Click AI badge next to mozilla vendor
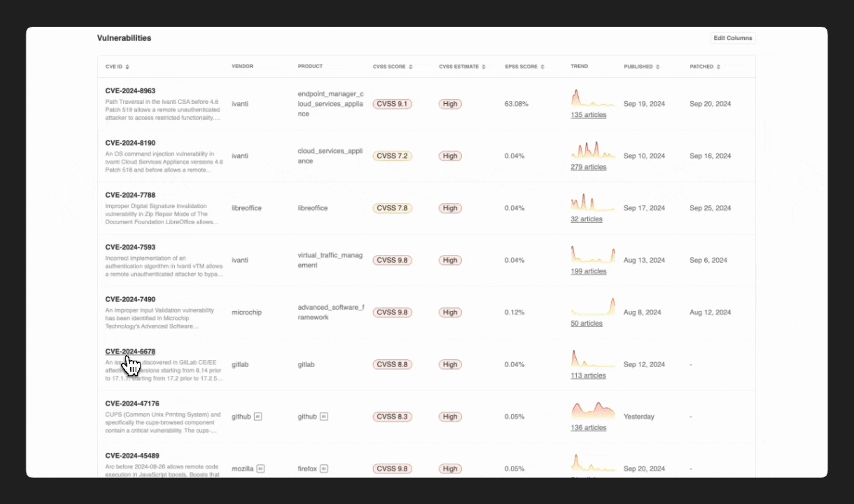 (x=260, y=469)
